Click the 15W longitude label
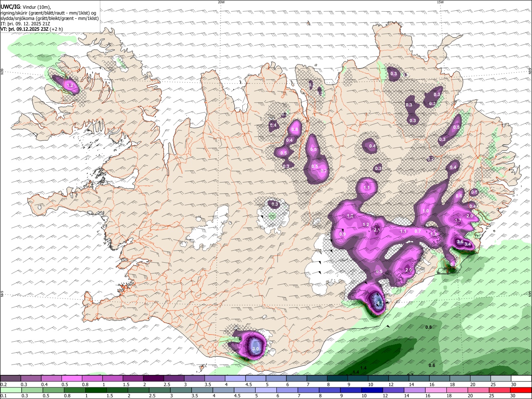 (440, 2)
